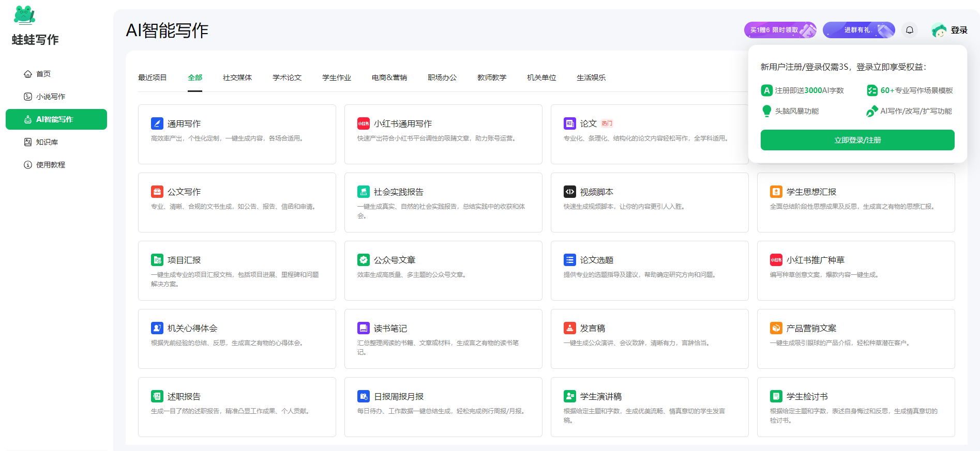Viewport: 980px width, 451px height.
Task: Click the 蛙蛙写作 frog logo
Action: [24, 15]
